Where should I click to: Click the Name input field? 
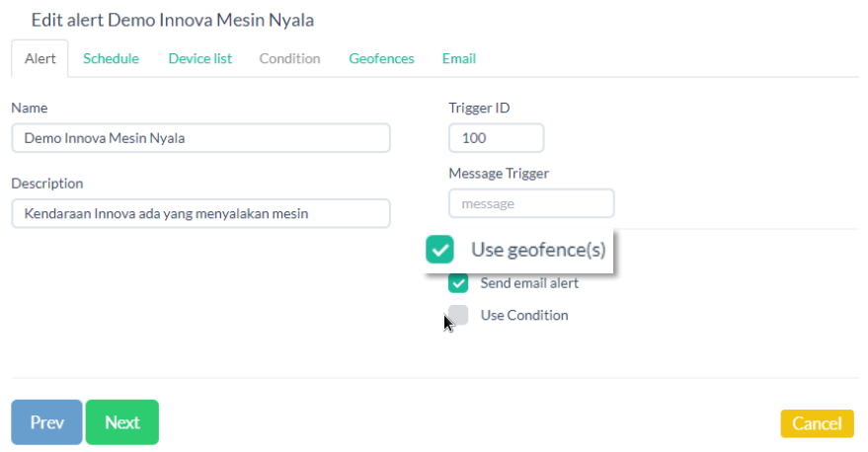(x=200, y=138)
